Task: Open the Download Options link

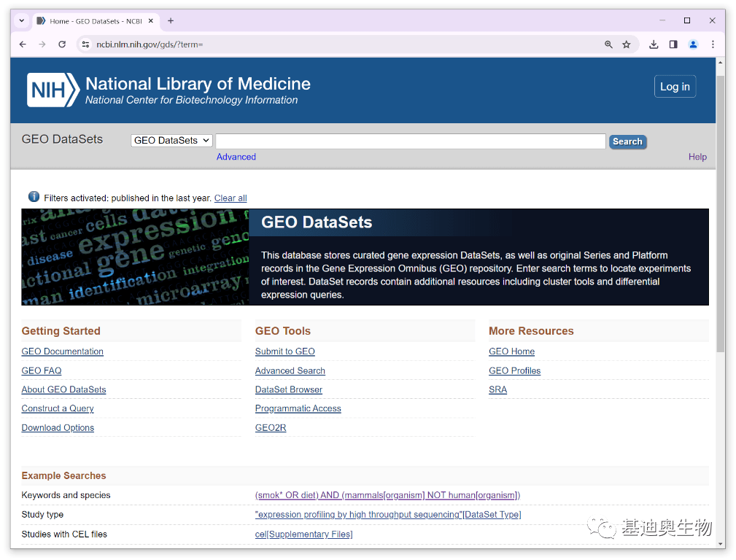Action: pos(58,427)
